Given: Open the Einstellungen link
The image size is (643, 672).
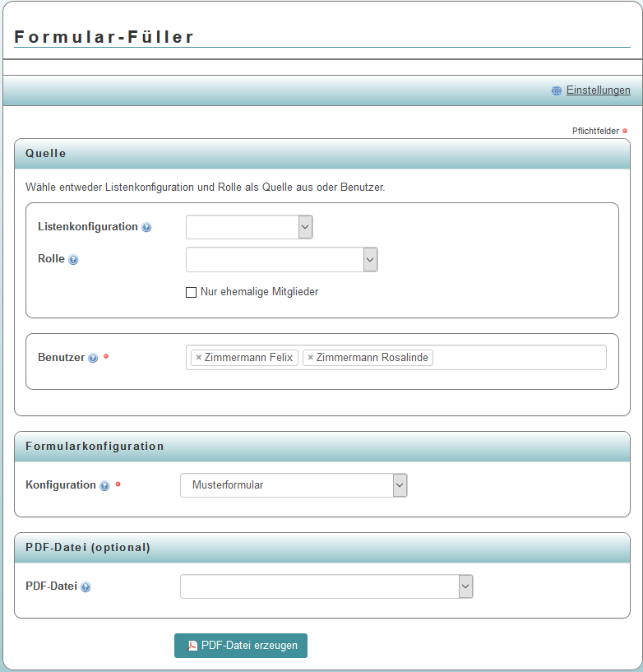Looking at the screenshot, I should 598,90.
